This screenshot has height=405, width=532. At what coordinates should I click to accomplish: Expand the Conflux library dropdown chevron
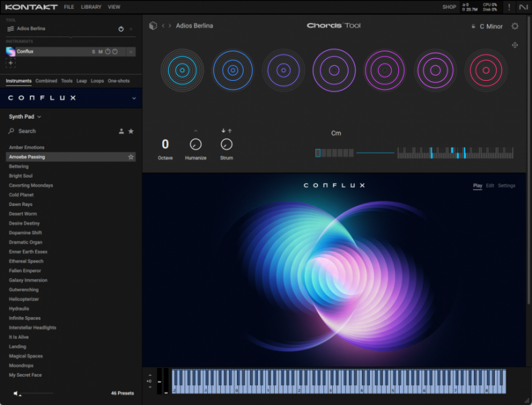point(134,99)
